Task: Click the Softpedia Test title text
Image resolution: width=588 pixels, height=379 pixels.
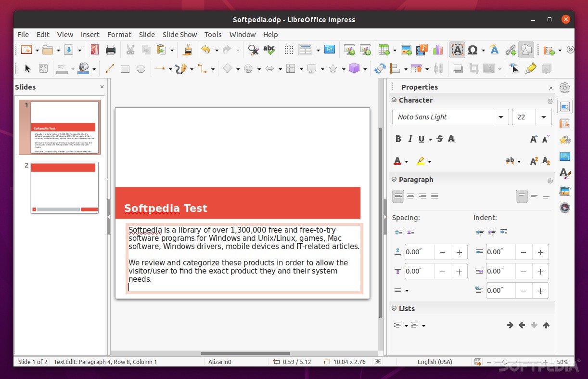Action: click(166, 208)
